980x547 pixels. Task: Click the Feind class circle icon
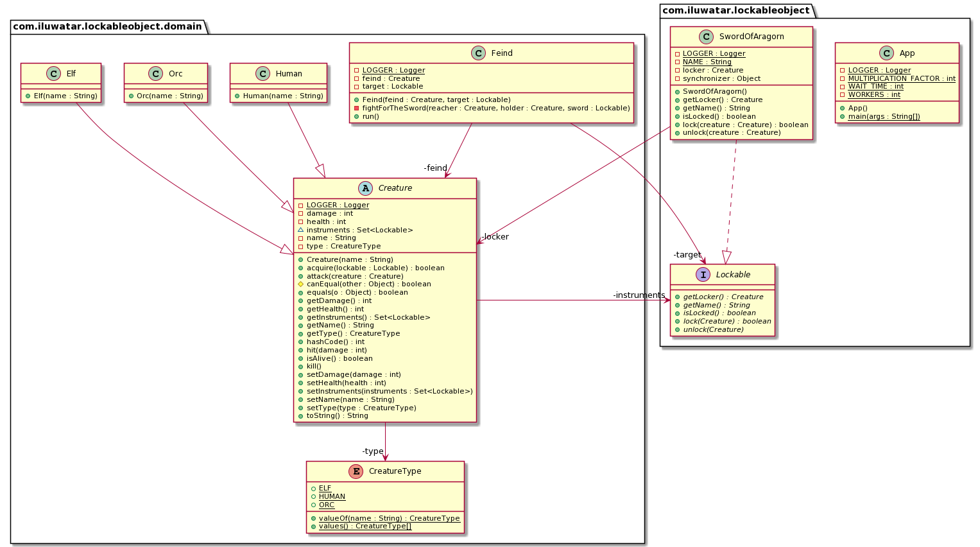[x=478, y=53]
